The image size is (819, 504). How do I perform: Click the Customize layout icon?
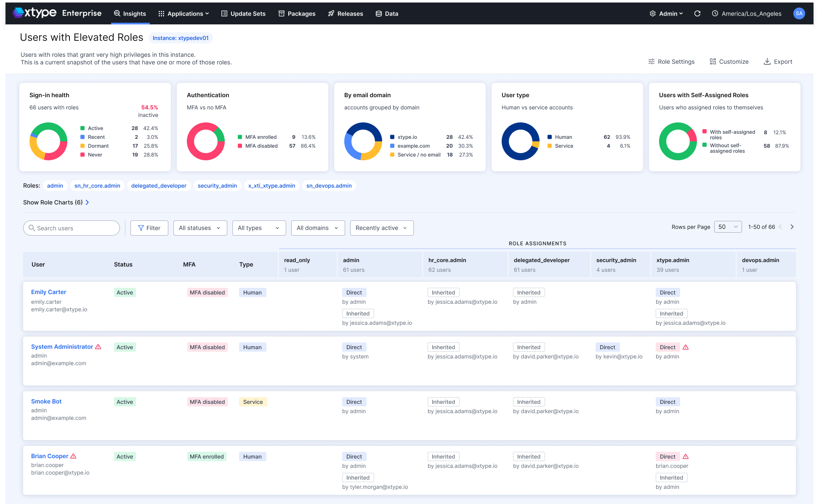[x=713, y=61]
